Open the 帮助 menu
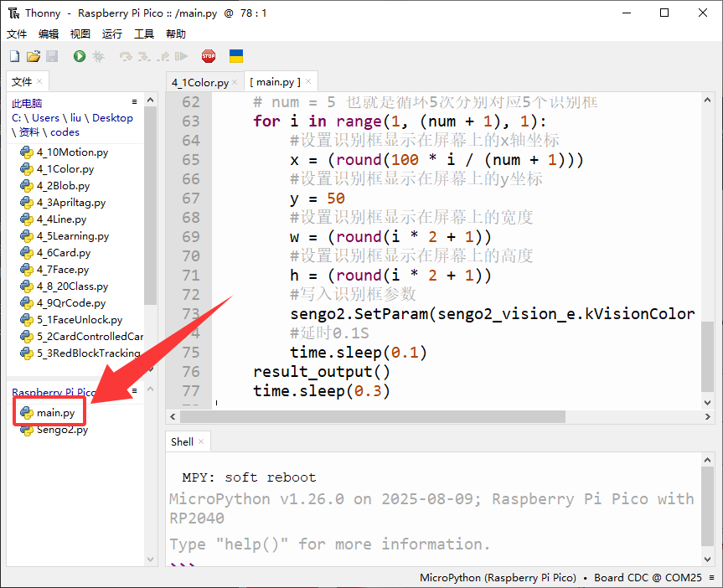This screenshot has height=588, width=723. coord(176,34)
